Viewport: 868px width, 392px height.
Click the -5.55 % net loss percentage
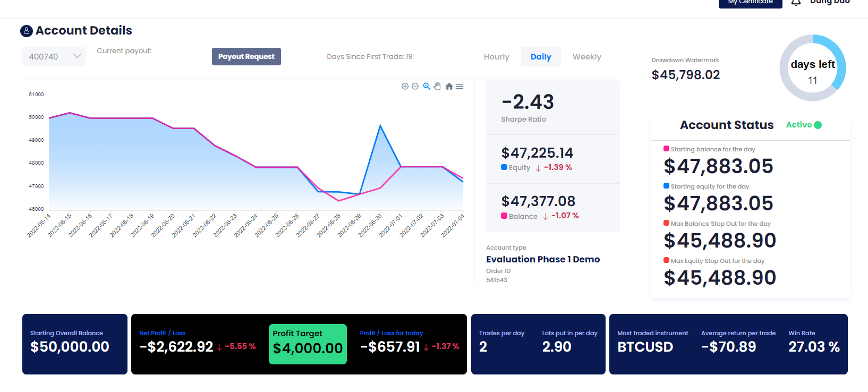tap(240, 346)
